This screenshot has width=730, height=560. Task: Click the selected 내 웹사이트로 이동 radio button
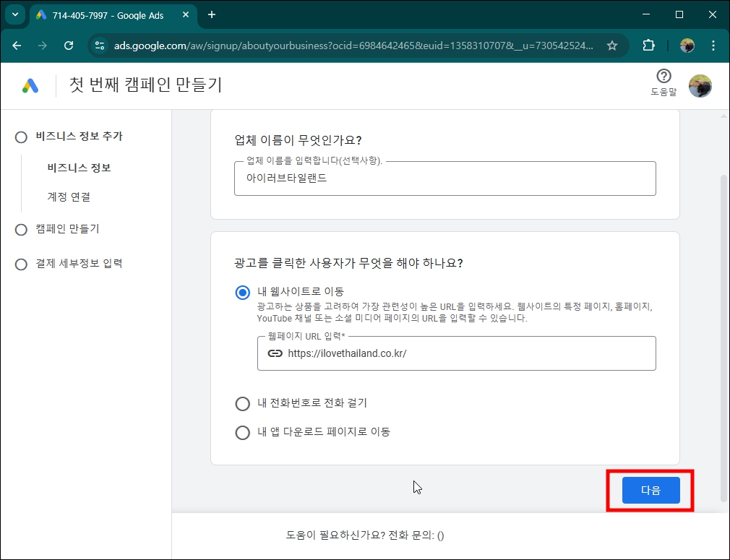(x=243, y=292)
